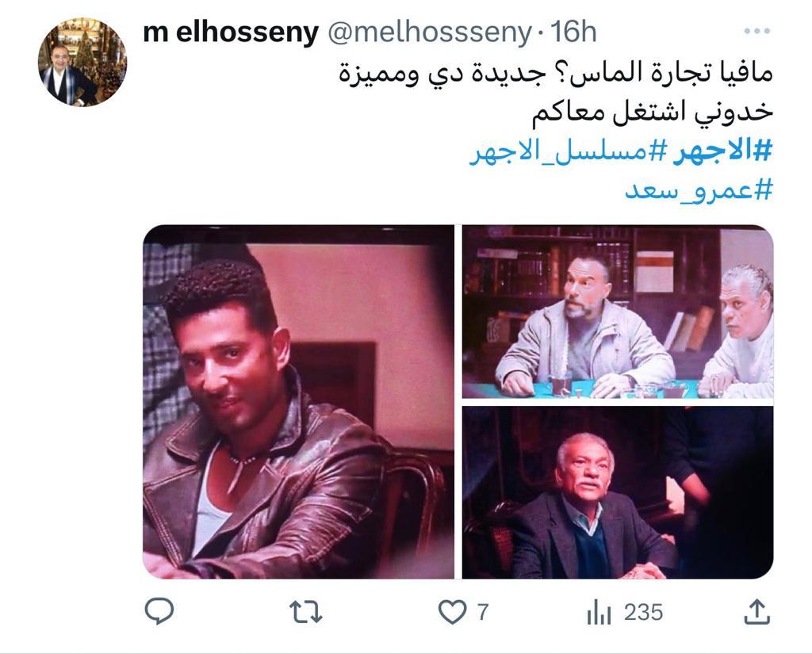Share the tweet using the upload arrow icon
The height and width of the screenshot is (654, 812).
point(757,612)
